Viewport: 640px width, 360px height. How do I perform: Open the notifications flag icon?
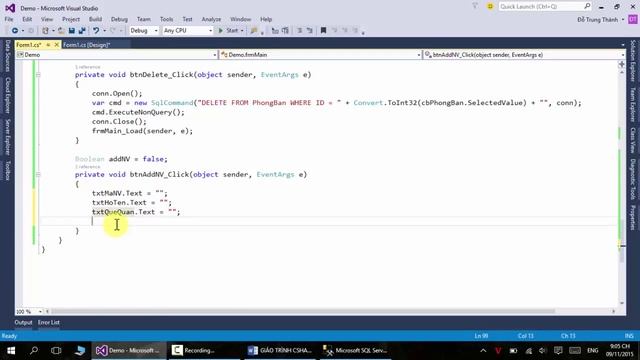coord(475,7)
